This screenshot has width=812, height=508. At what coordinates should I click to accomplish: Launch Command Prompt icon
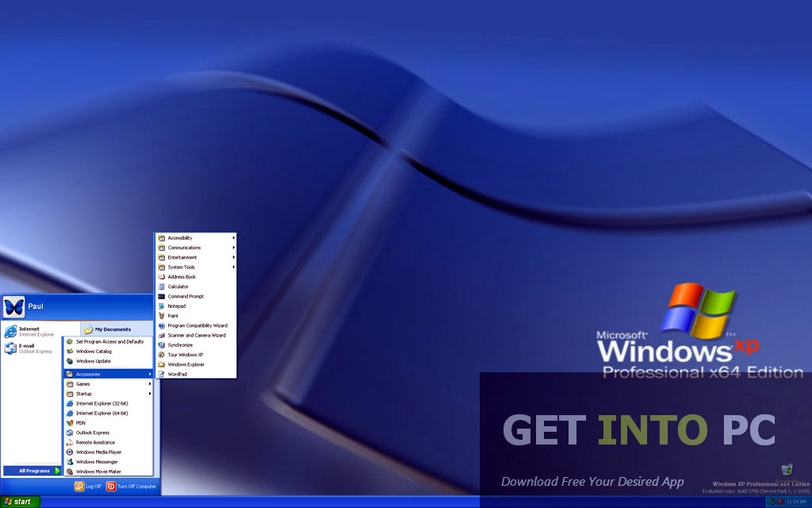coord(162,297)
